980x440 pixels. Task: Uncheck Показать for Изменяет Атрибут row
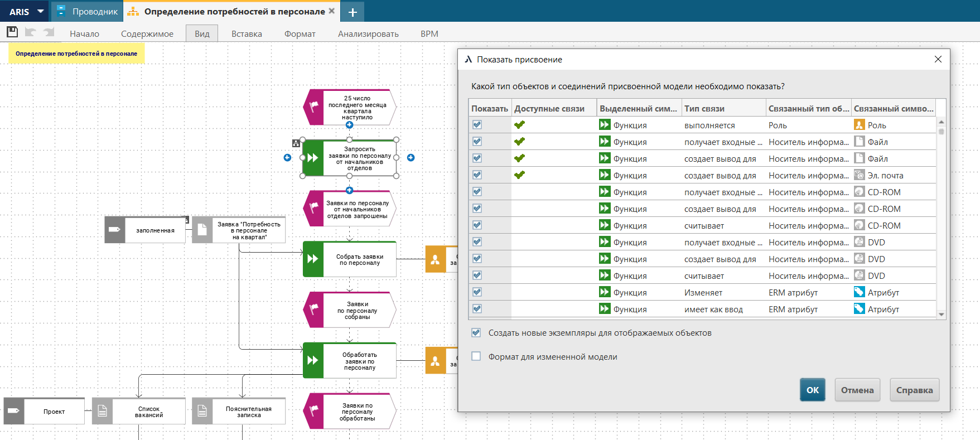(477, 292)
